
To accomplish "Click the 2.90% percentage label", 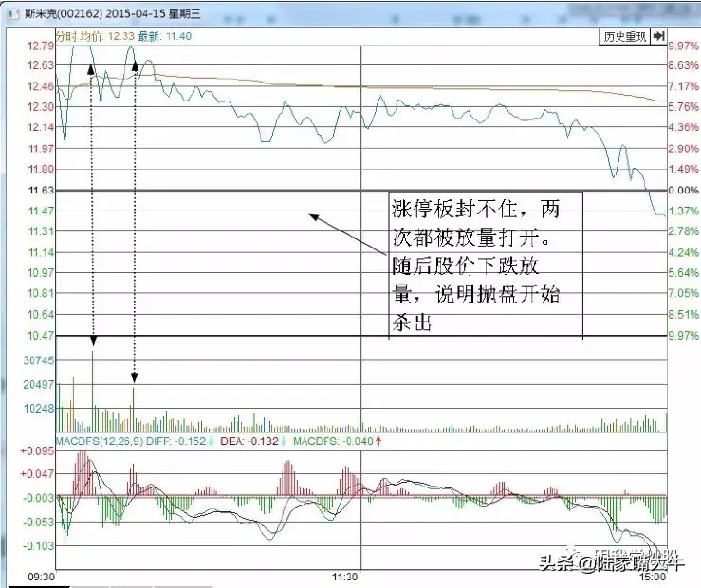I will 684,148.
